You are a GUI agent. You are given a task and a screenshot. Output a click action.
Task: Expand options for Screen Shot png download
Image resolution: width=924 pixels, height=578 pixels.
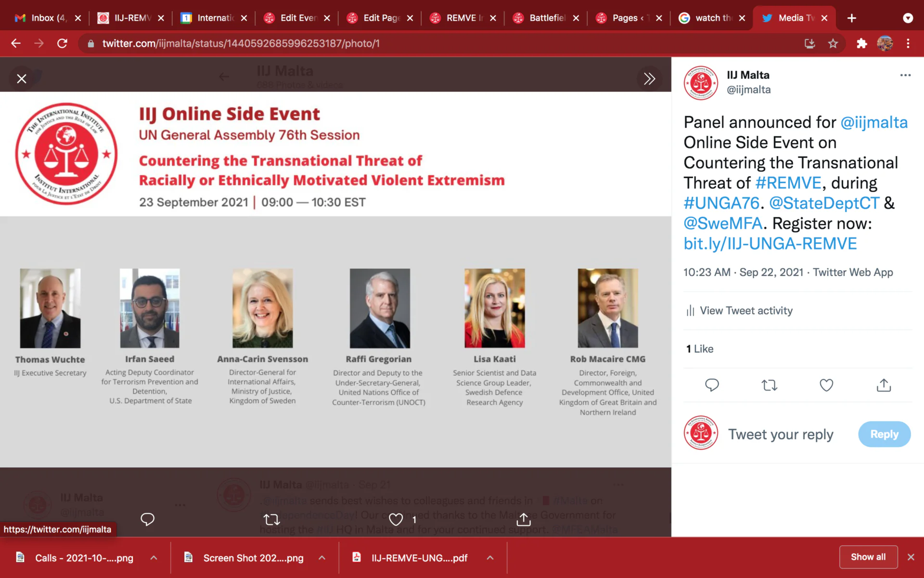point(322,558)
